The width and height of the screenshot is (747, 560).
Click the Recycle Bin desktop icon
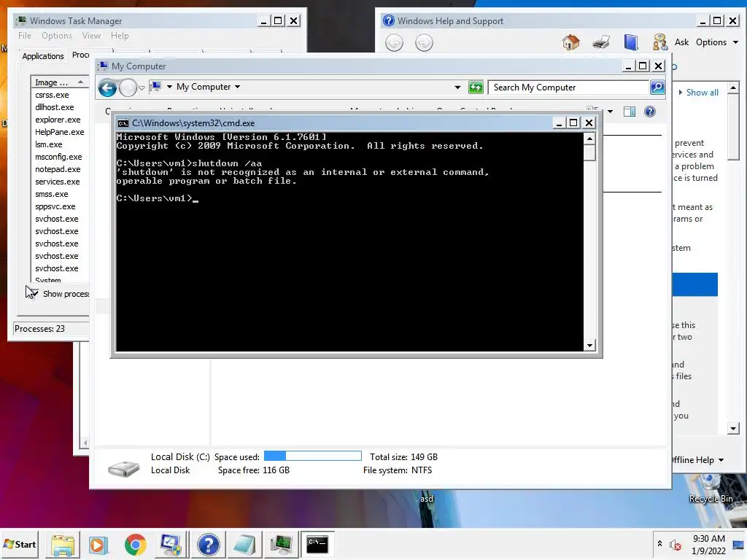click(711, 488)
